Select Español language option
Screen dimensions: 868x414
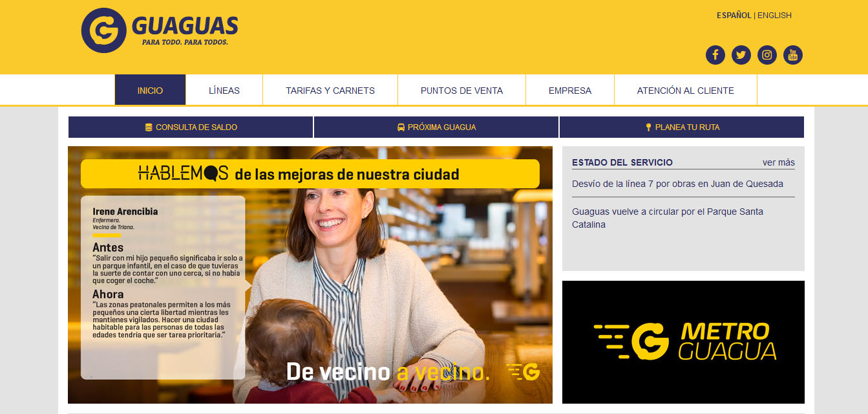(x=734, y=16)
